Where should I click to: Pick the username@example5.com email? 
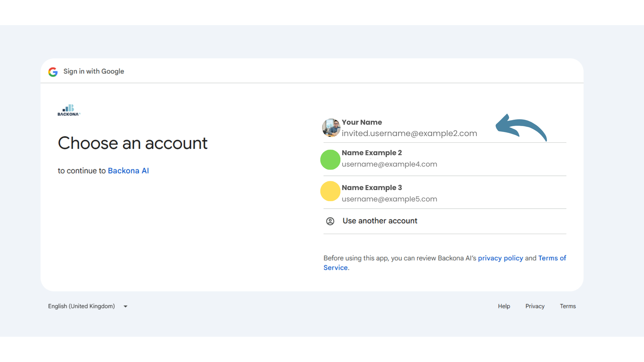pyautogui.click(x=389, y=199)
